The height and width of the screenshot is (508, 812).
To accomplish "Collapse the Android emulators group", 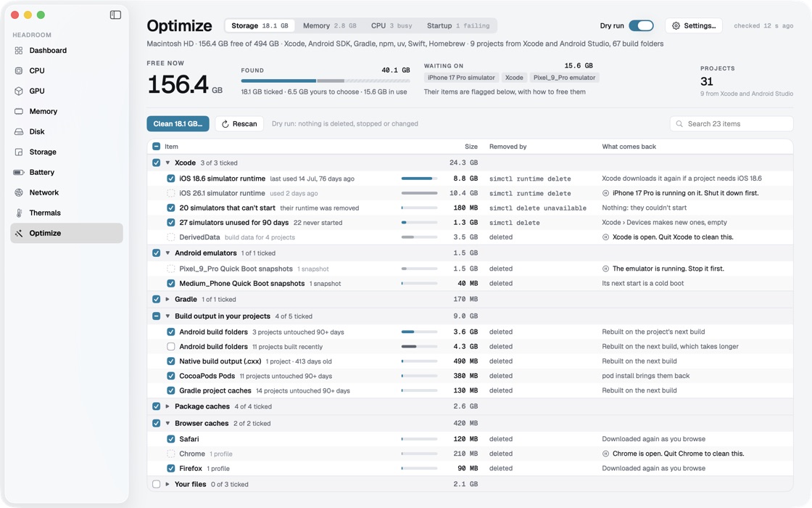I will 167,253.
